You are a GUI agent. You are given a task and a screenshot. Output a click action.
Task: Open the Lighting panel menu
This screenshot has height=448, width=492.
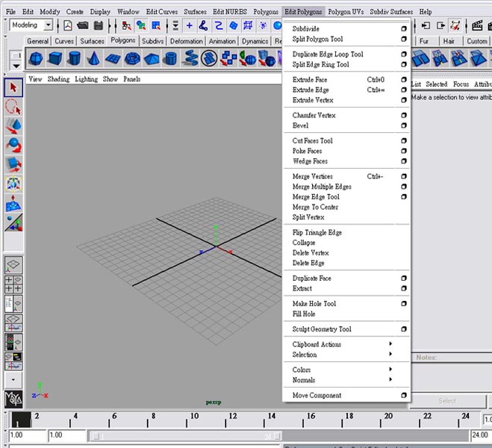coord(87,79)
